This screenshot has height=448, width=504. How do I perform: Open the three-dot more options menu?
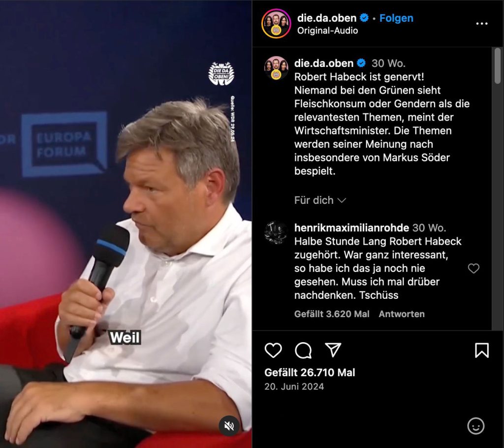click(x=482, y=24)
